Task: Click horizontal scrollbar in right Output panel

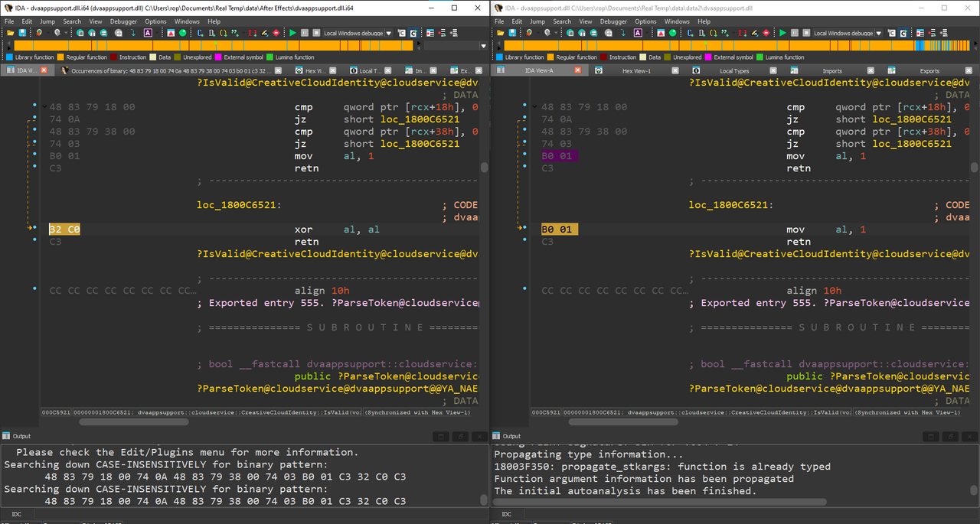Action: pyautogui.click(x=661, y=502)
